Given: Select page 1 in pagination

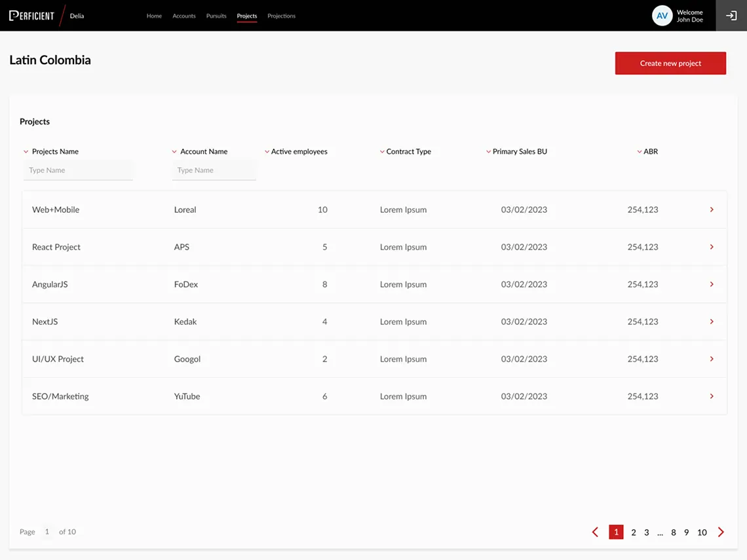Looking at the screenshot, I should [x=616, y=532].
